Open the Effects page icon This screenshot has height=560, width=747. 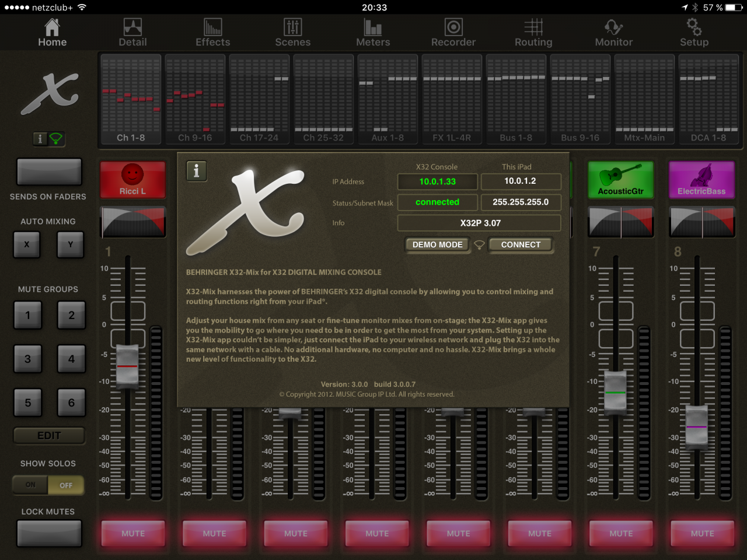(212, 27)
